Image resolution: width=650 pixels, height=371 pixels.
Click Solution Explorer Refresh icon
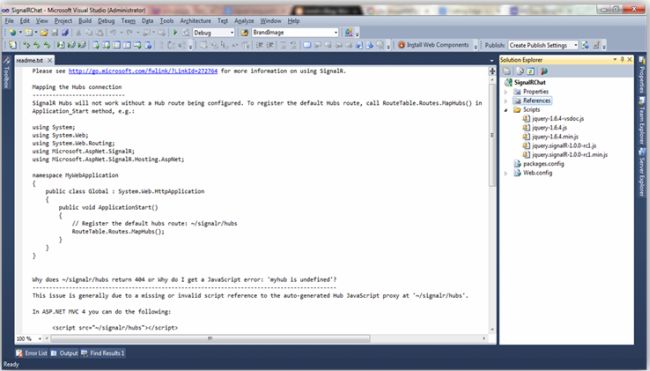pyautogui.click(x=531, y=71)
